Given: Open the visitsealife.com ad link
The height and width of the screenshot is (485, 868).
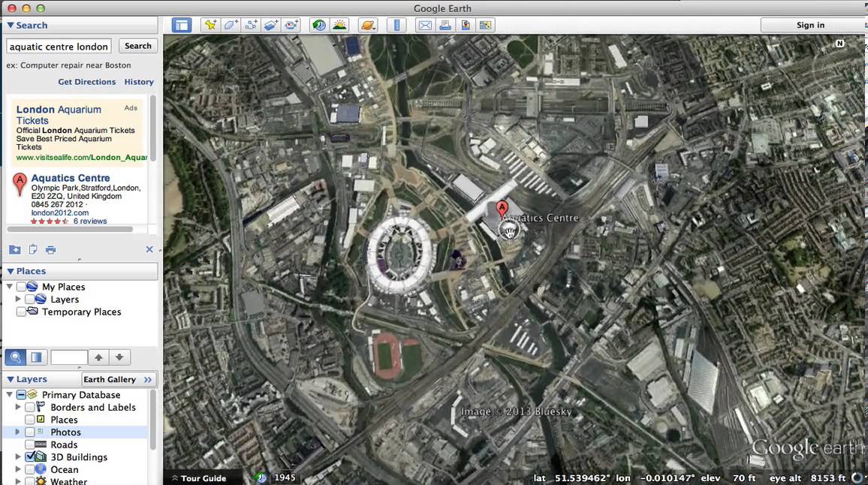Looking at the screenshot, I should point(81,158).
